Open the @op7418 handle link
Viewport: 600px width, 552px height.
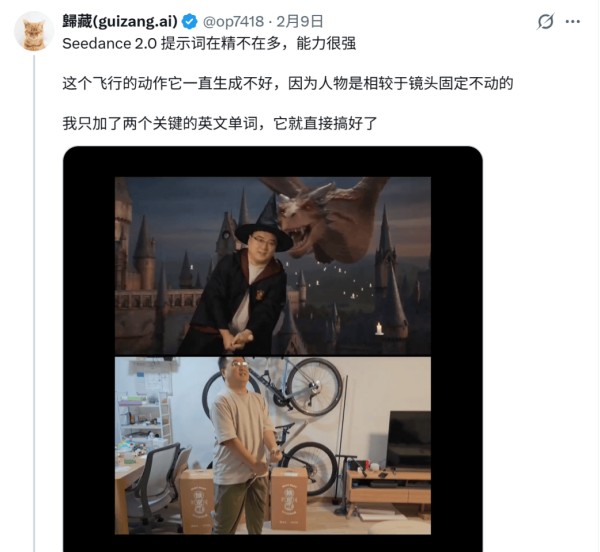(x=233, y=22)
